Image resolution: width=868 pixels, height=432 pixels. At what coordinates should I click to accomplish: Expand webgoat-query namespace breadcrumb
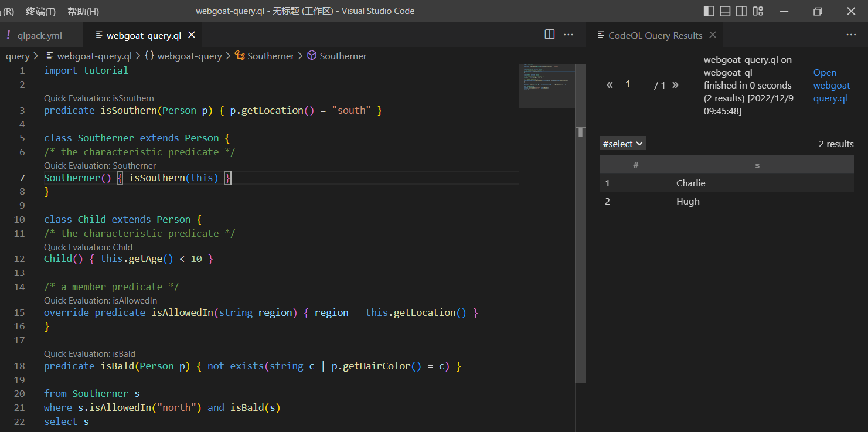189,56
